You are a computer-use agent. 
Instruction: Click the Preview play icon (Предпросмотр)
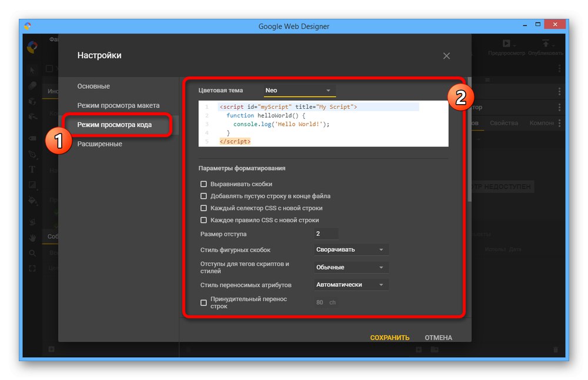point(507,44)
